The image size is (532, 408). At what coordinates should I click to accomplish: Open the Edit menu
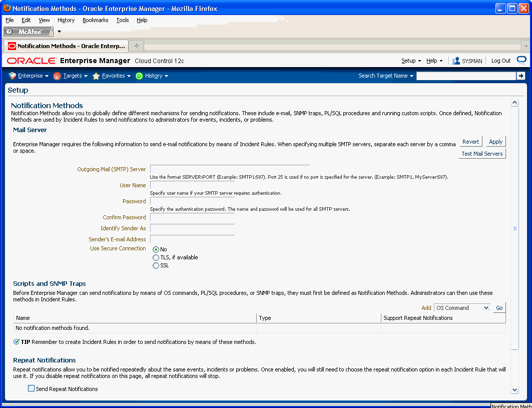point(26,20)
